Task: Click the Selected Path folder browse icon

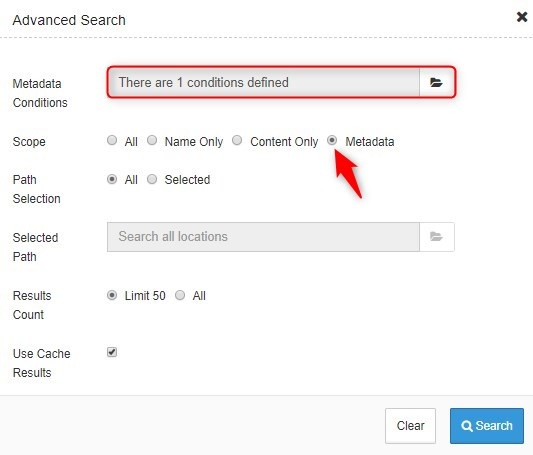Action: click(x=436, y=237)
